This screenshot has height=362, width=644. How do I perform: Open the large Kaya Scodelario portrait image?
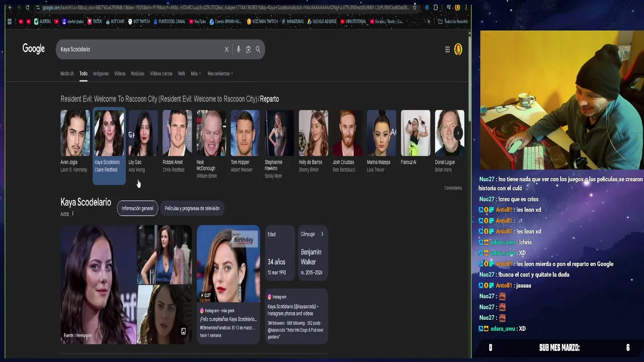pyautogui.click(x=99, y=285)
